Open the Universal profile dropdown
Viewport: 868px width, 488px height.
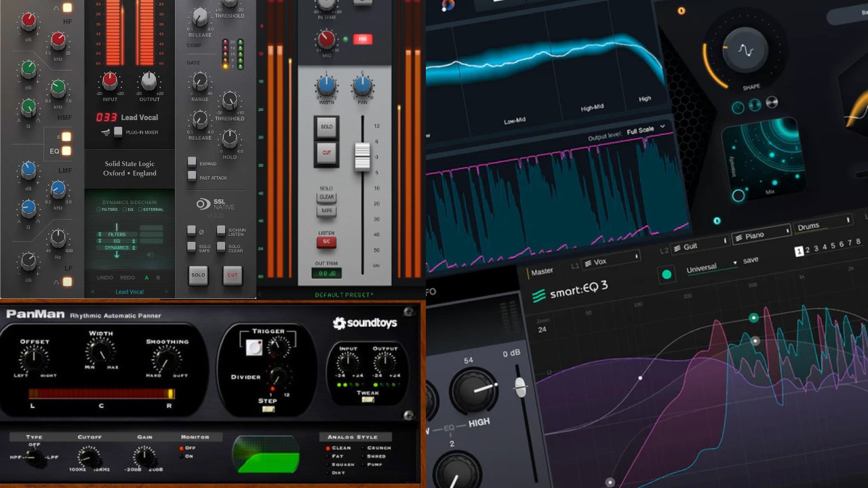pos(735,262)
